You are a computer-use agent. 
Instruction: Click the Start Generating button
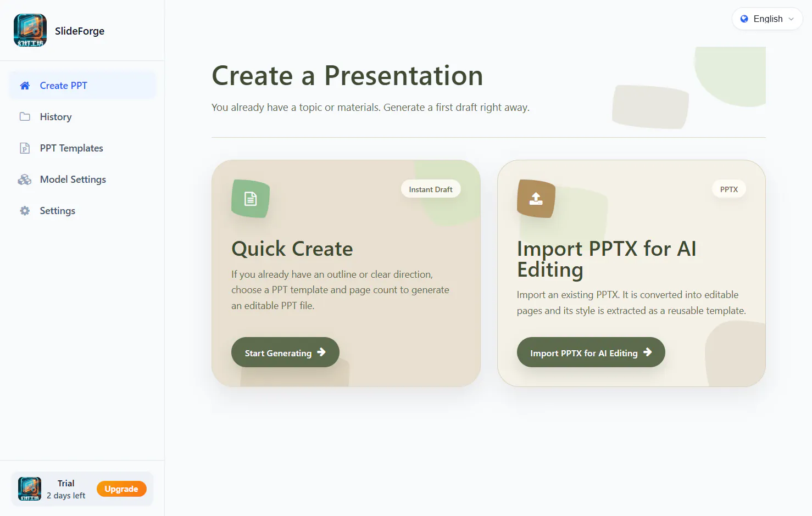point(285,352)
